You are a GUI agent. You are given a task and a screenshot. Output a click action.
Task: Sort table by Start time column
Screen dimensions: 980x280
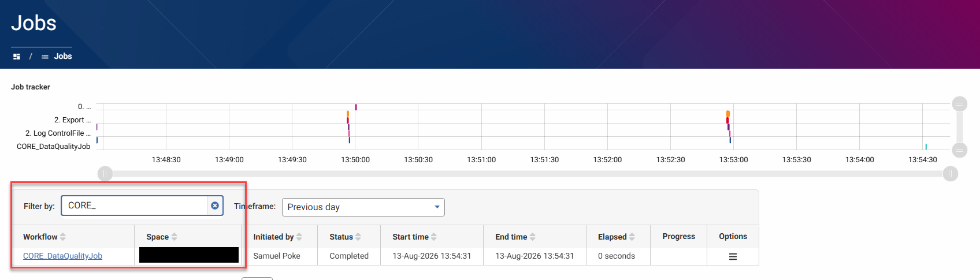[414, 237]
